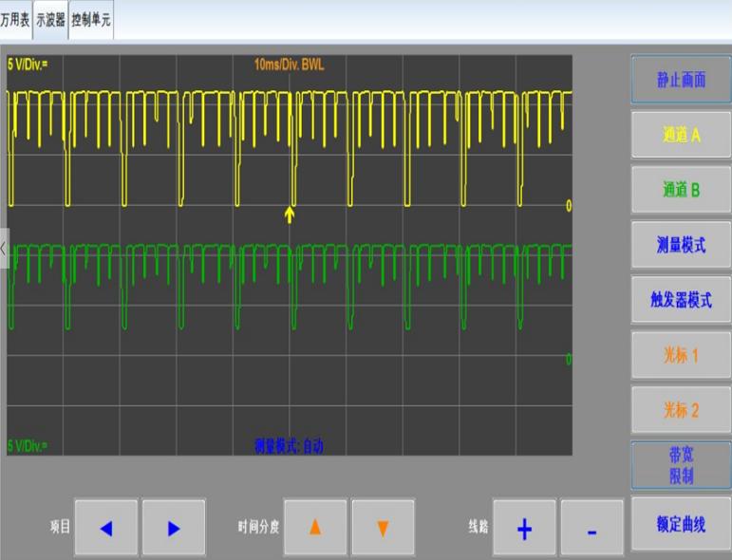The image size is (732, 560).
Task: Expand the left side panel chevron
Action: 4,248
